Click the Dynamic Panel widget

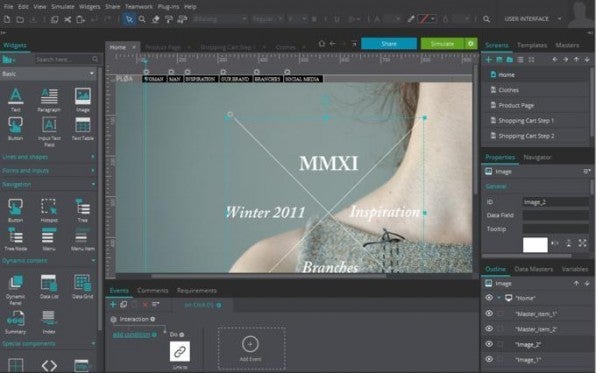tap(16, 283)
